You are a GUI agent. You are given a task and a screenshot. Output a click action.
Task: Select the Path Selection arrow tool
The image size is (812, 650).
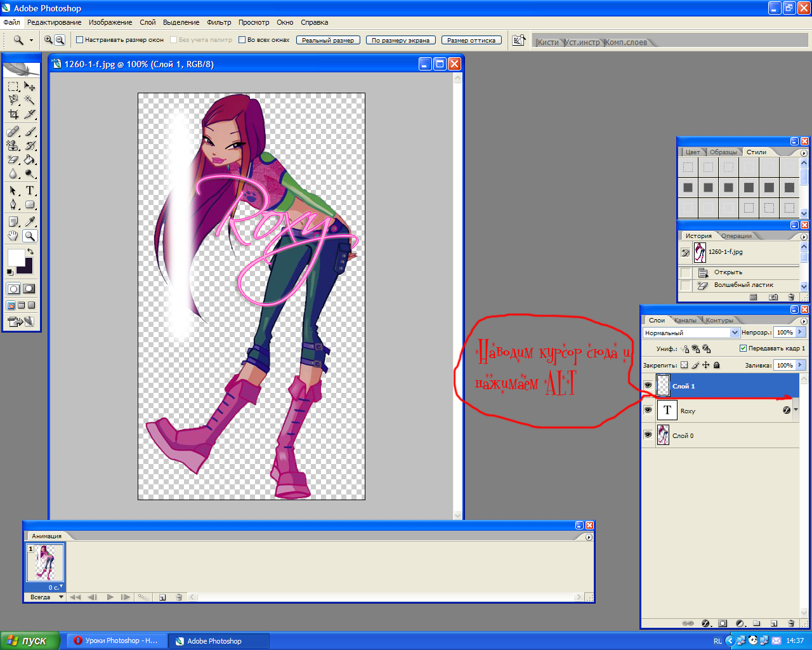tap(13, 190)
